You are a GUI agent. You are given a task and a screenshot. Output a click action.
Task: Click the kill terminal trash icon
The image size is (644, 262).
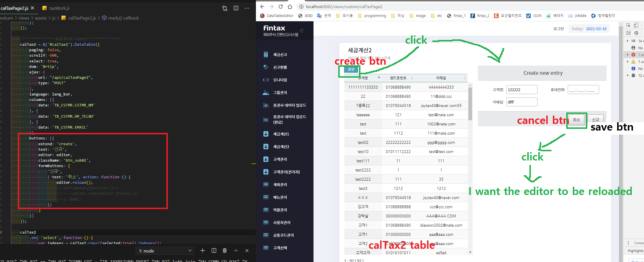[x=225, y=250]
